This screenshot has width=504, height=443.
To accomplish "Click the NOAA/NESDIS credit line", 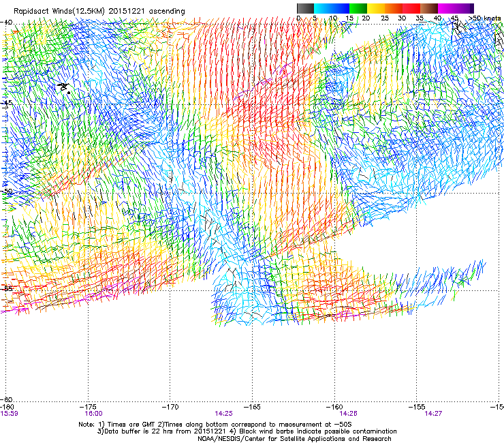I will coord(294,439).
